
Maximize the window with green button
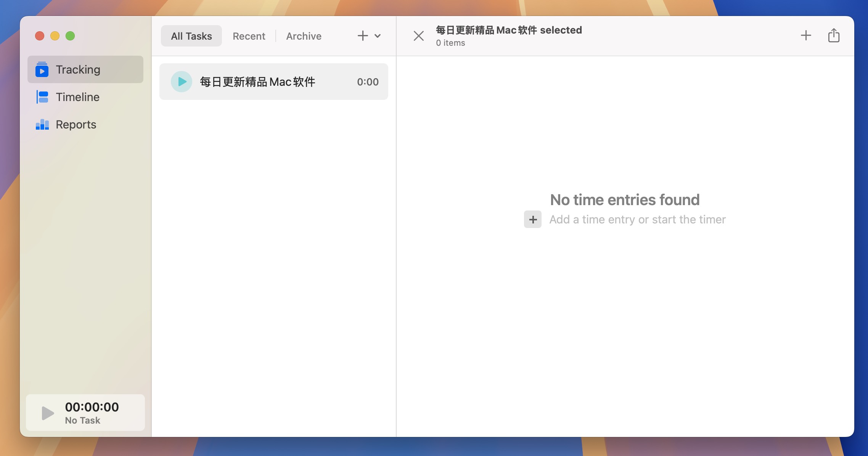click(x=70, y=36)
